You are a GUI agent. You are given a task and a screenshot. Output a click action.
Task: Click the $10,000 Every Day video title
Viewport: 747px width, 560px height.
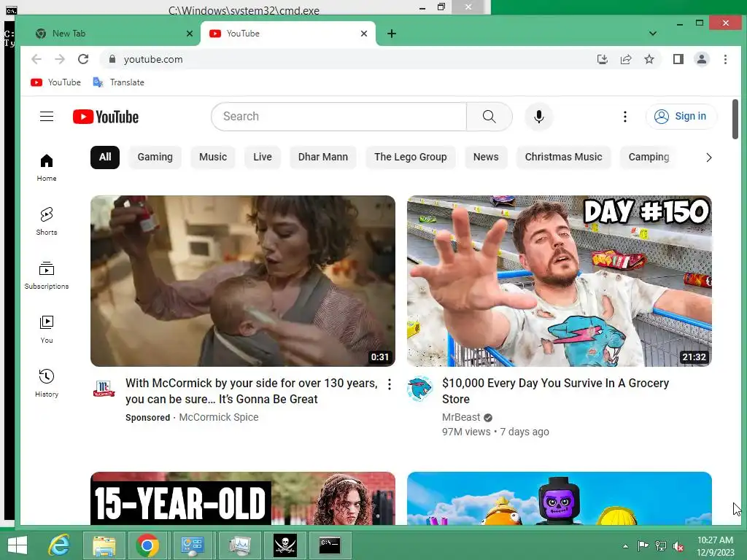(x=555, y=391)
